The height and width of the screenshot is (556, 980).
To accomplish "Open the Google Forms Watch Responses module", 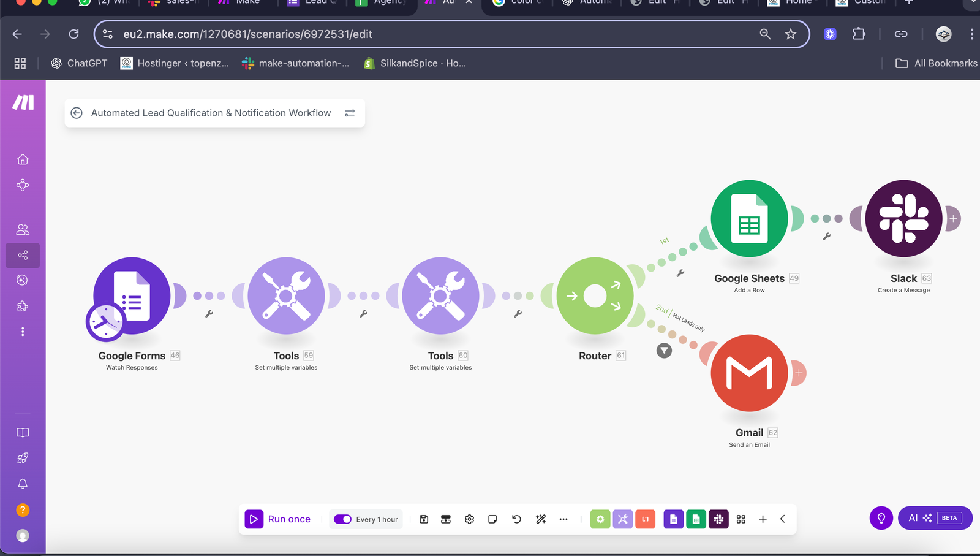I will tap(132, 295).
